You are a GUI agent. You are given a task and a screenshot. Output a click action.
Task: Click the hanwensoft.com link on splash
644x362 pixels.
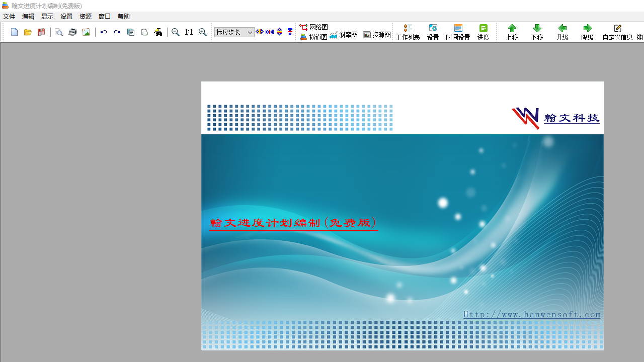click(x=532, y=315)
